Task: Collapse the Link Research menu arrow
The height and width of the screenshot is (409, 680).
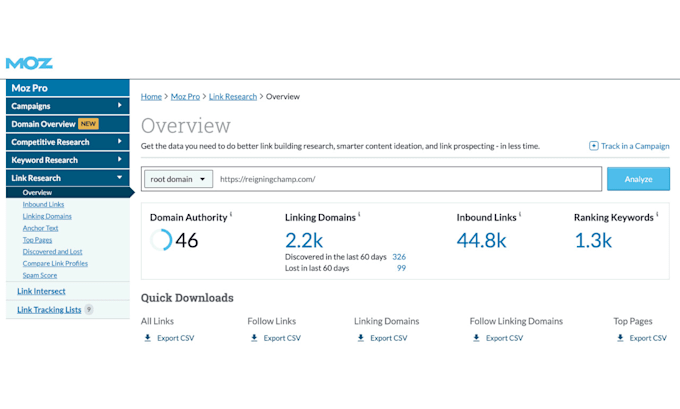Action: pos(119,177)
